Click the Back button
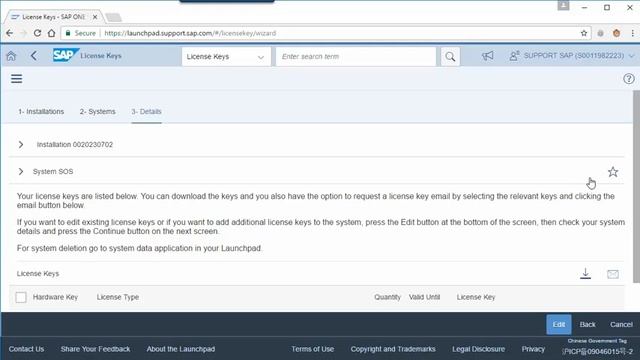This screenshot has width=640, height=360. [x=587, y=324]
